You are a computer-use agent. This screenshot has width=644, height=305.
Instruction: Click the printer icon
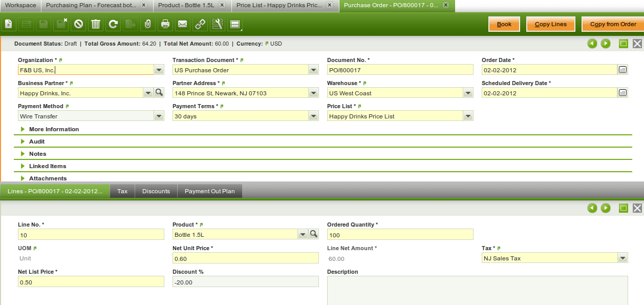[x=165, y=24]
